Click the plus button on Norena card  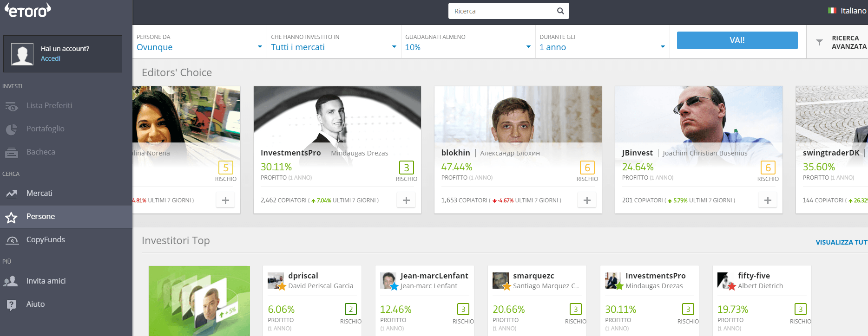coord(225,200)
